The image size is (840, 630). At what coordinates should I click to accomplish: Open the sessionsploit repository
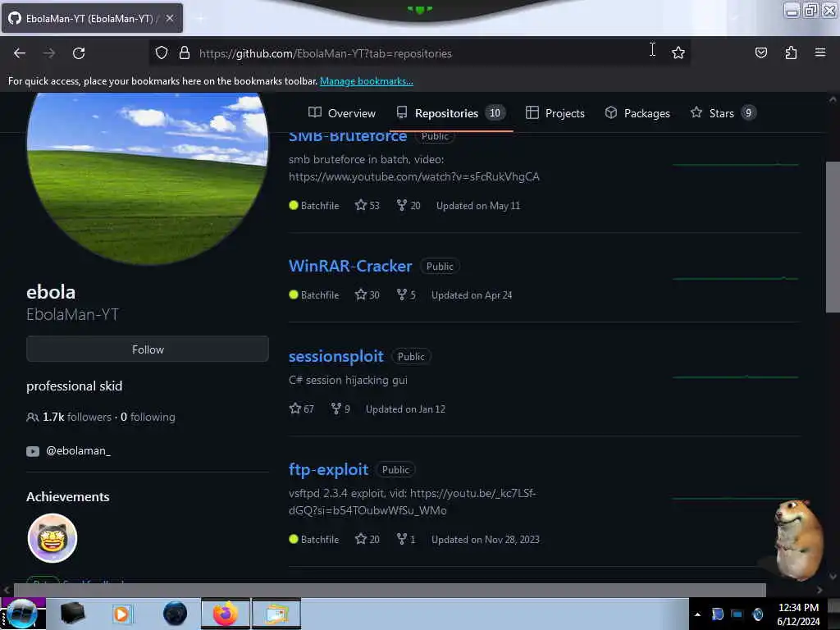point(336,356)
